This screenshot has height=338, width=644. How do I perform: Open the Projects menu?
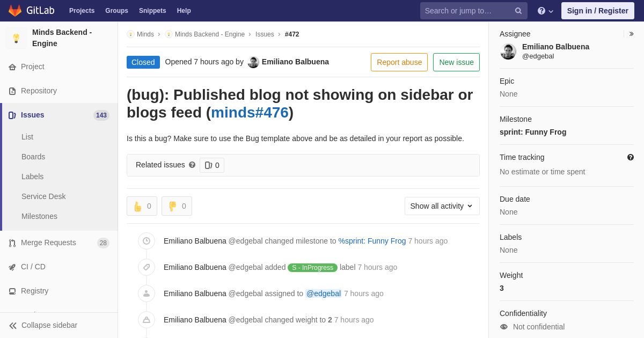82,11
